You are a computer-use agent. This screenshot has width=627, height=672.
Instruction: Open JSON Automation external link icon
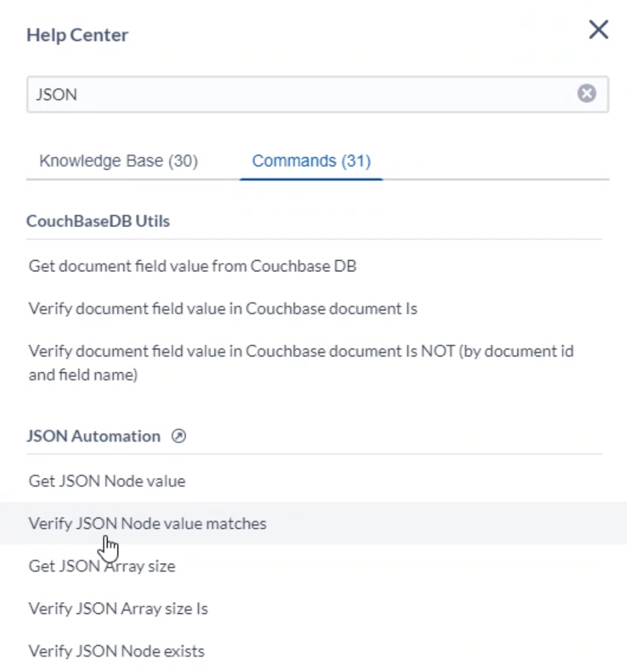click(x=178, y=436)
